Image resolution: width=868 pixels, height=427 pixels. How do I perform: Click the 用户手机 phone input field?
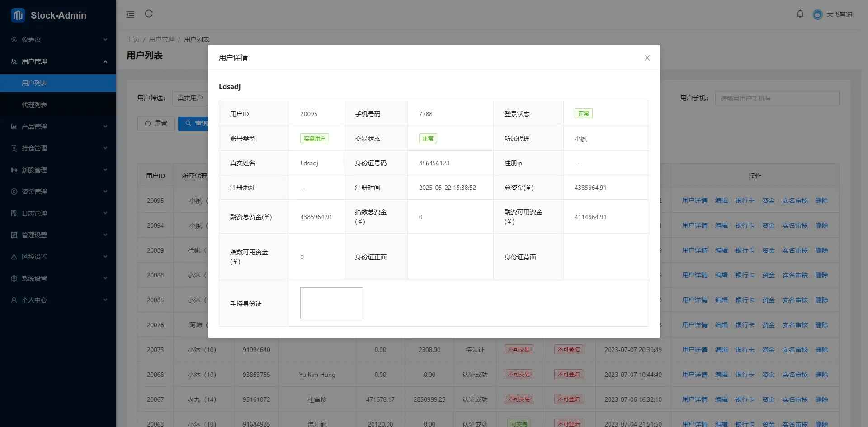click(x=777, y=98)
